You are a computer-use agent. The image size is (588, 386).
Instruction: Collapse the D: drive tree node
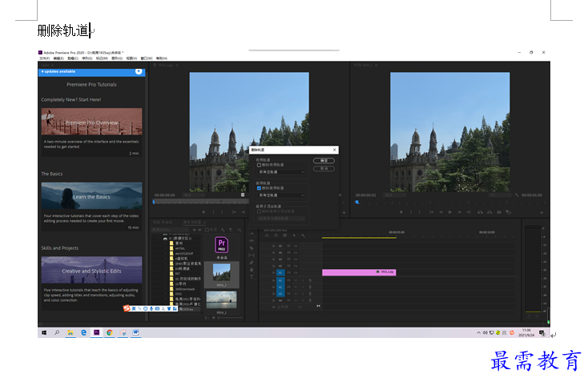pyautogui.click(x=161, y=239)
